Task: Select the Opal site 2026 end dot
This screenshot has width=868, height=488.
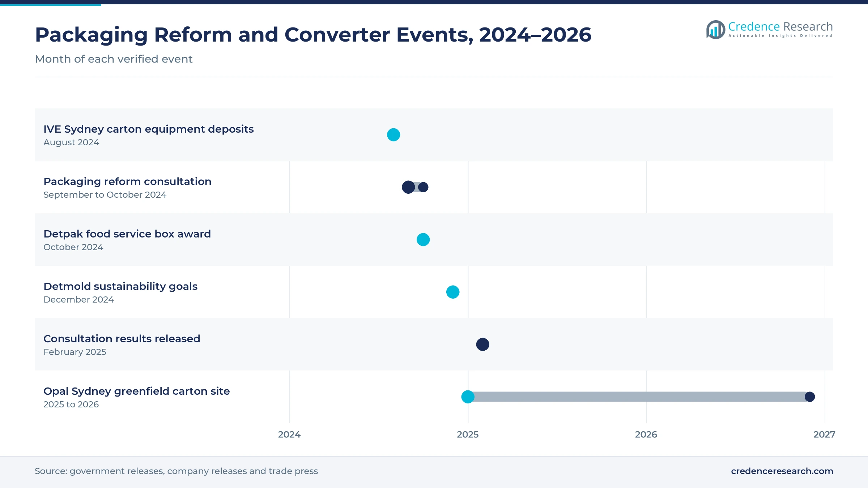Action: (810, 397)
